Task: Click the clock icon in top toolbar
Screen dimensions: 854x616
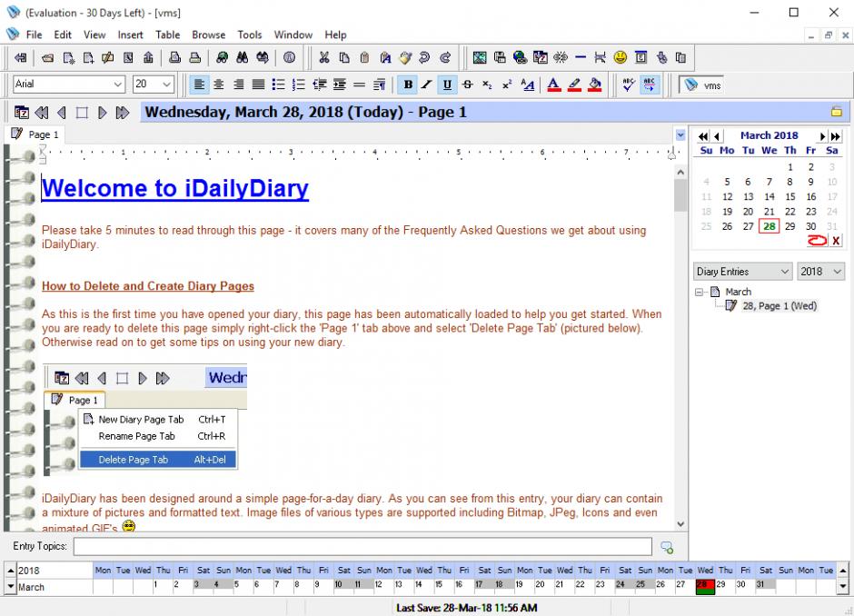Action: (x=290, y=58)
